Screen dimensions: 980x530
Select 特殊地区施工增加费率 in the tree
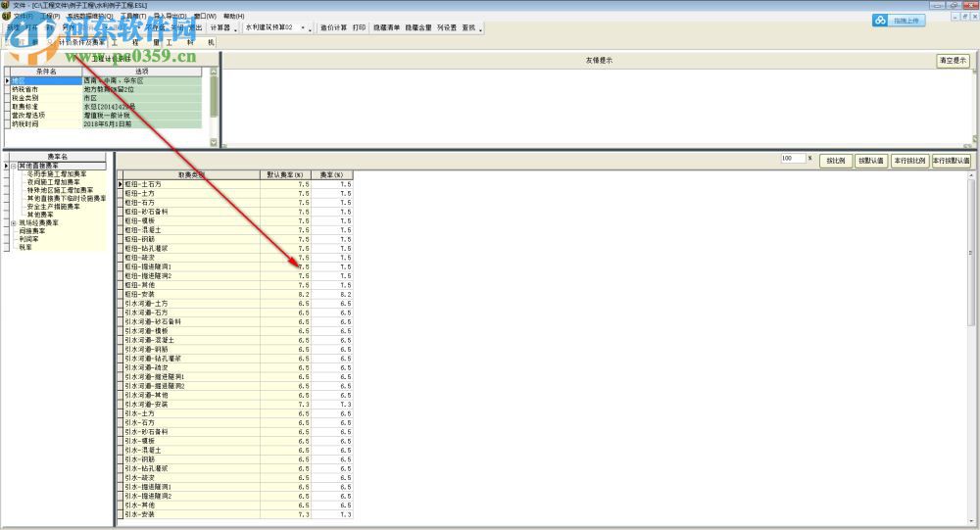pyautogui.click(x=60, y=191)
